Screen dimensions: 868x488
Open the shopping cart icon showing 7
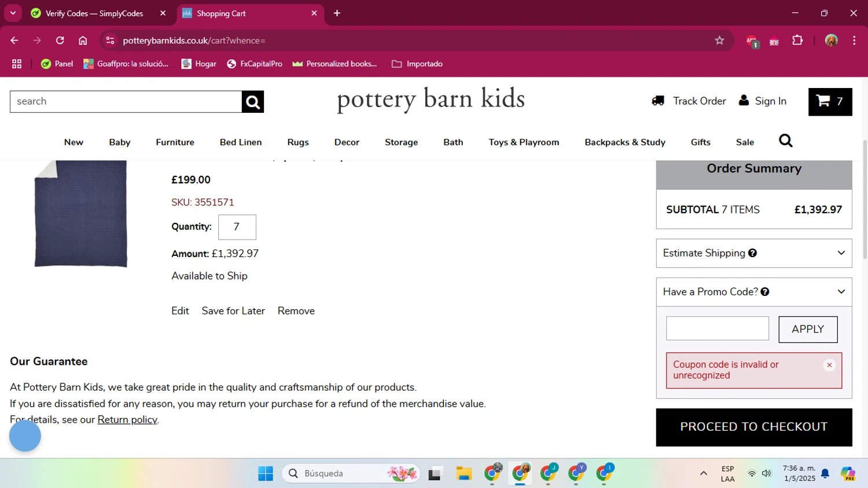click(x=830, y=102)
